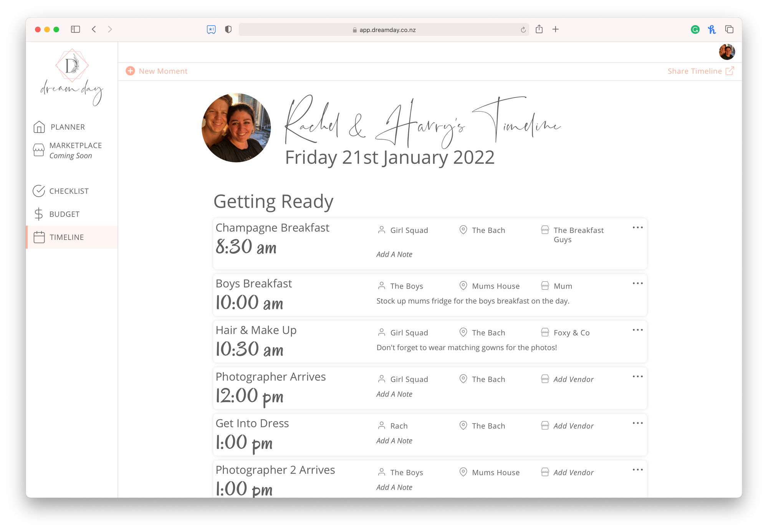This screenshot has width=768, height=532.
Task: Click The Breakfast Guys vendor name
Action: (x=578, y=235)
